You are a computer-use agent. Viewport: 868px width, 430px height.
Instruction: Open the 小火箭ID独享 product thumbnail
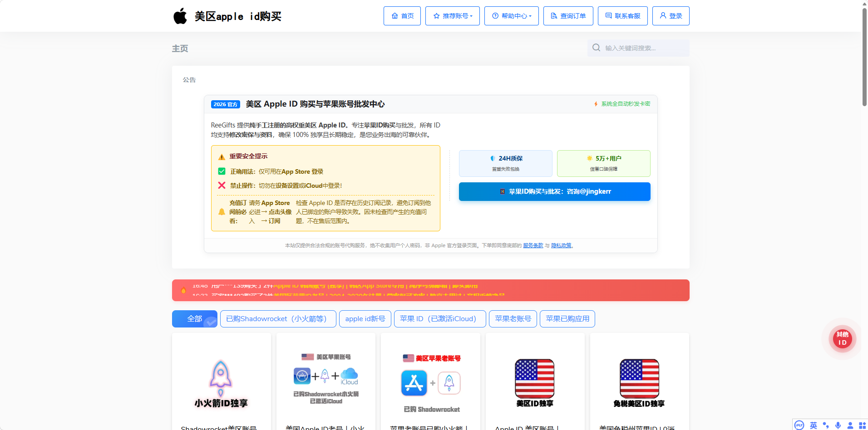click(221, 383)
